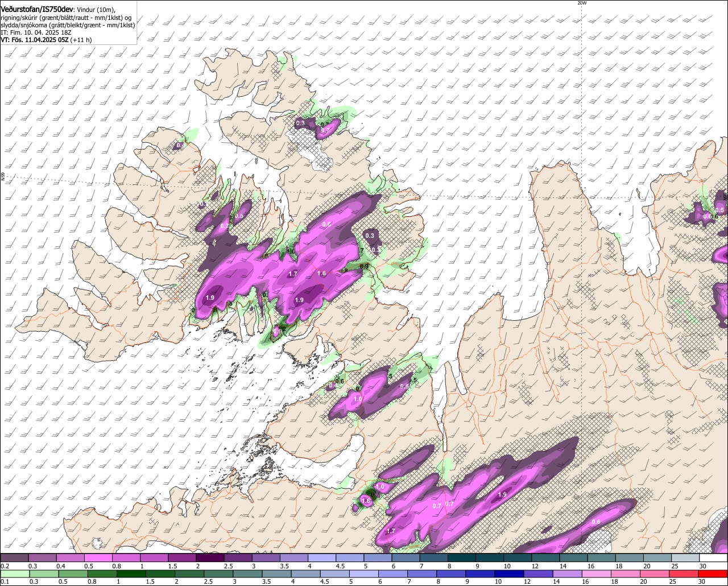
Task: Pick the lavender swatch between 4 and 4.5 on snow scale
Action: pos(322,558)
